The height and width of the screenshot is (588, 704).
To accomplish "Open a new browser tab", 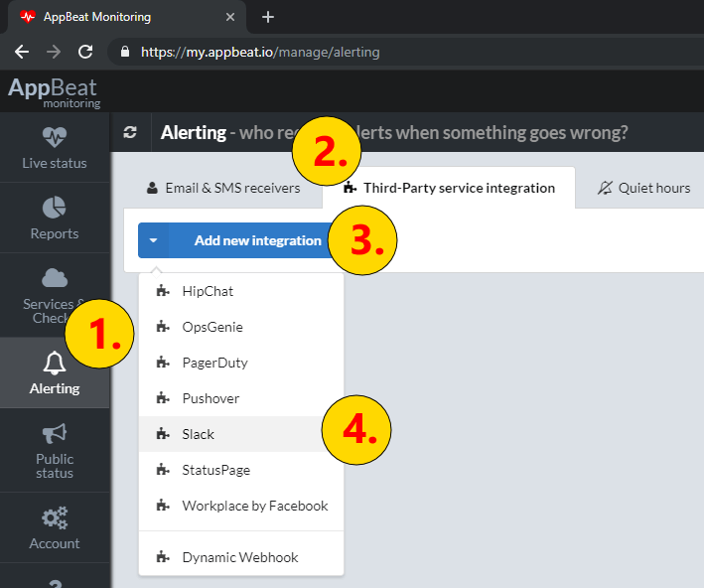I will click(x=268, y=17).
